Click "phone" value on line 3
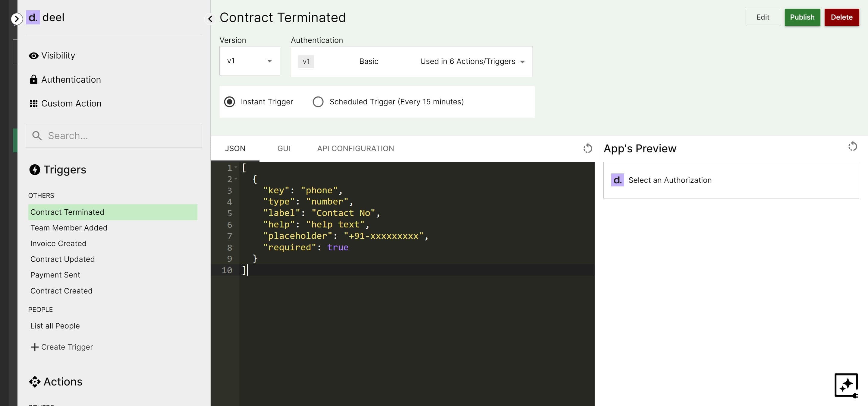 pyautogui.click(x=319, y=191)
